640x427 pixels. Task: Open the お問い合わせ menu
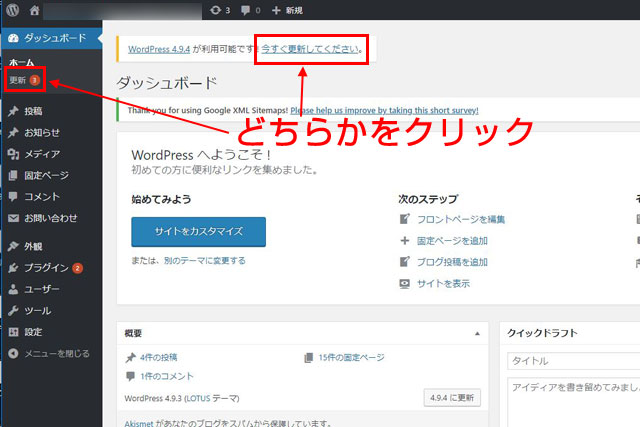click(52, 218)
